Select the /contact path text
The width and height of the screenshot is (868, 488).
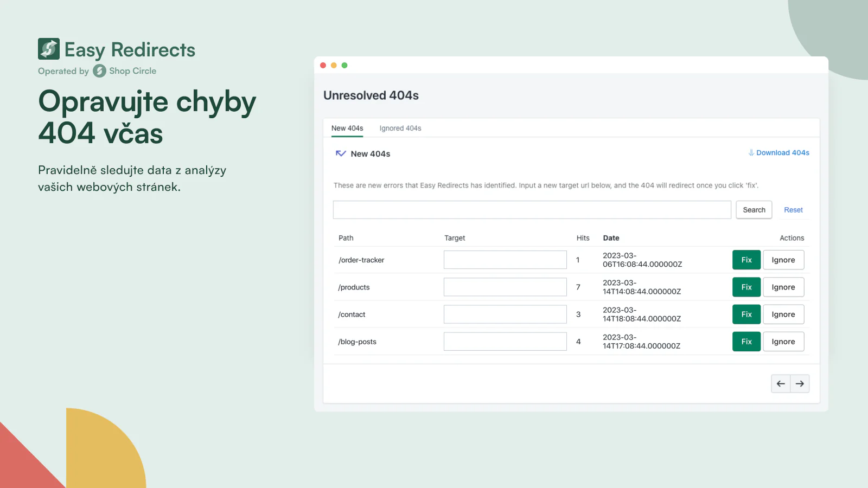352,314
